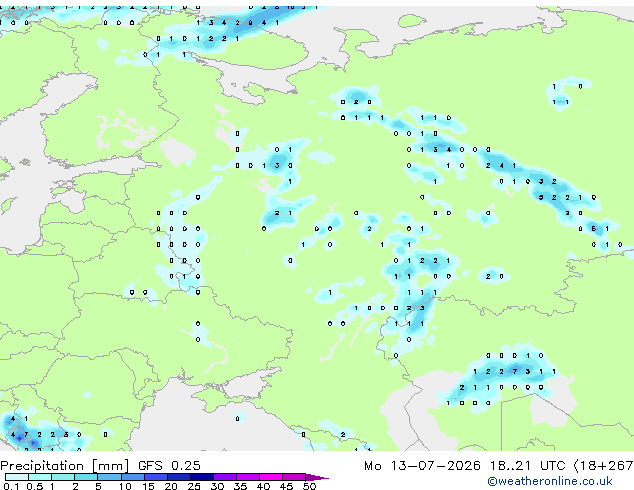Viewport: 634px width, 490px height.
Task: Select the 30–35 mm purple legend swatch
Action: pos(225,477)
